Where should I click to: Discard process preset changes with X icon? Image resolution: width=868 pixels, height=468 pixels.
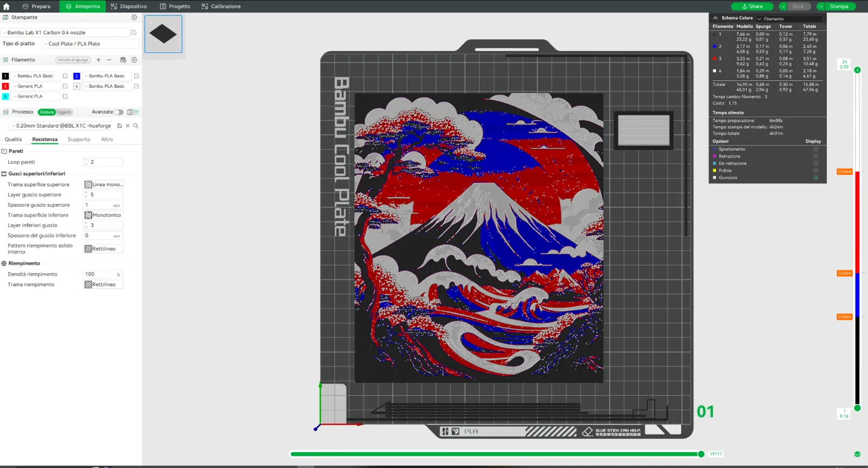[x=128, y=126]
